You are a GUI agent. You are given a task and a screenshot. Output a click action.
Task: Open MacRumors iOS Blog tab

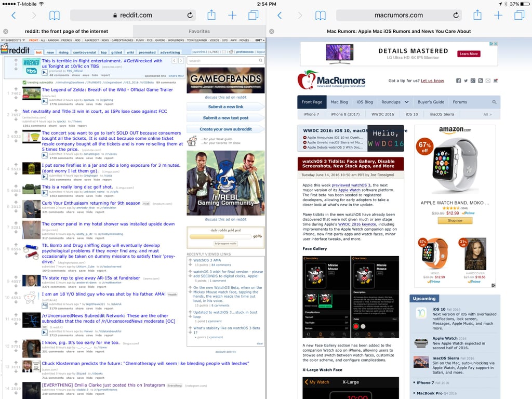364,102
